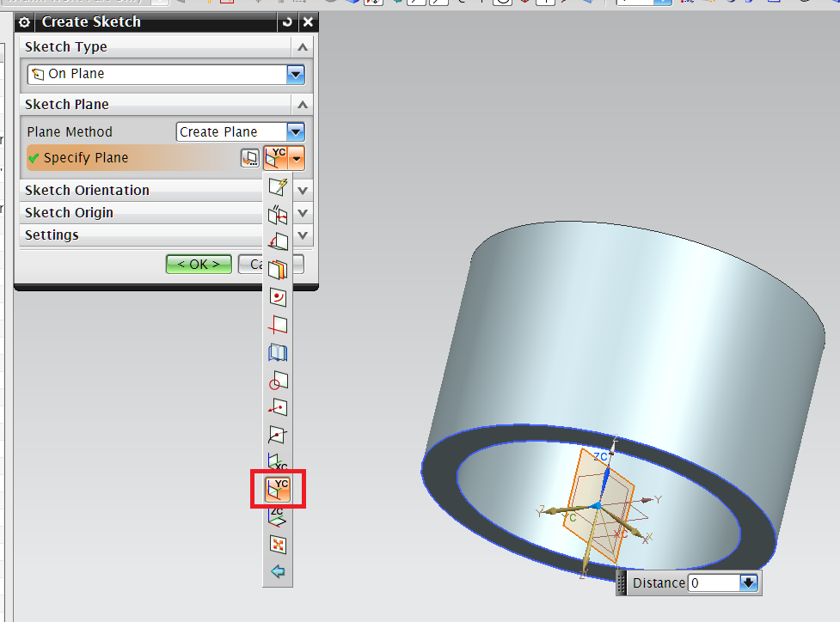Click the blue back arrow at list bottom
This screenshot has width=840, height=622.
[277, 570]
